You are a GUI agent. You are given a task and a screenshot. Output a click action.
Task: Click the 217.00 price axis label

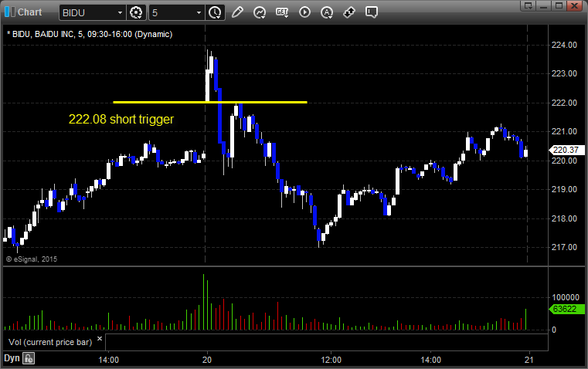564,247
